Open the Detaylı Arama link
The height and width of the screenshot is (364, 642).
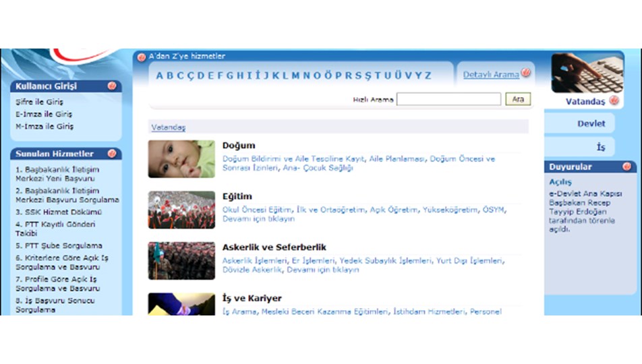click(491, 75)
